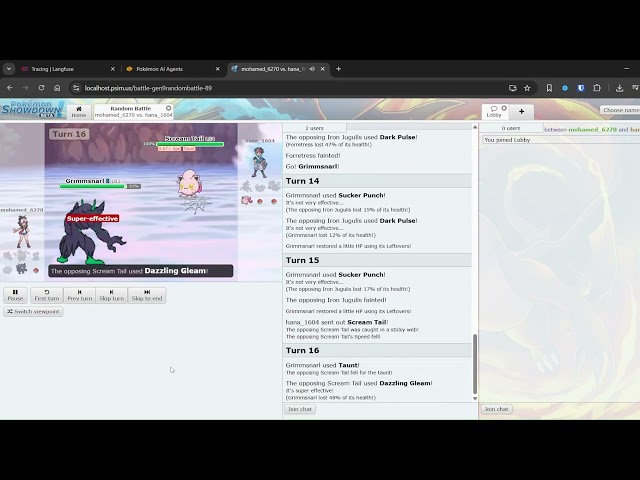Open the Bitwarden shield extension icon
Viewport: 640px width, 480px height.
point(581,88)
